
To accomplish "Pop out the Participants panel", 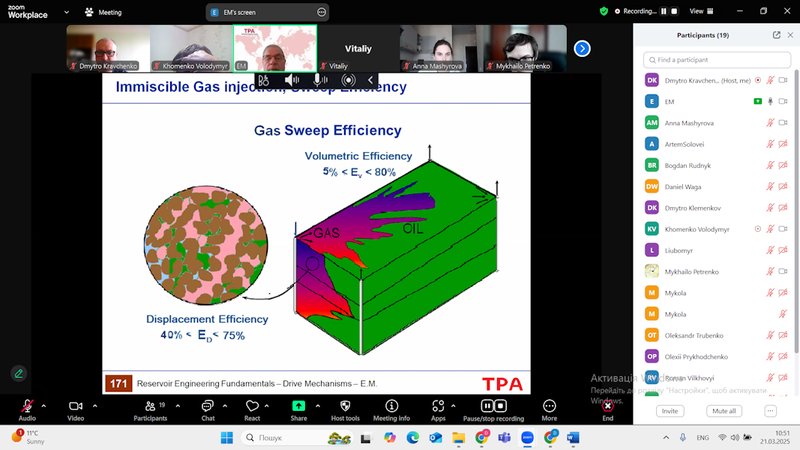I will coord(777,35).
